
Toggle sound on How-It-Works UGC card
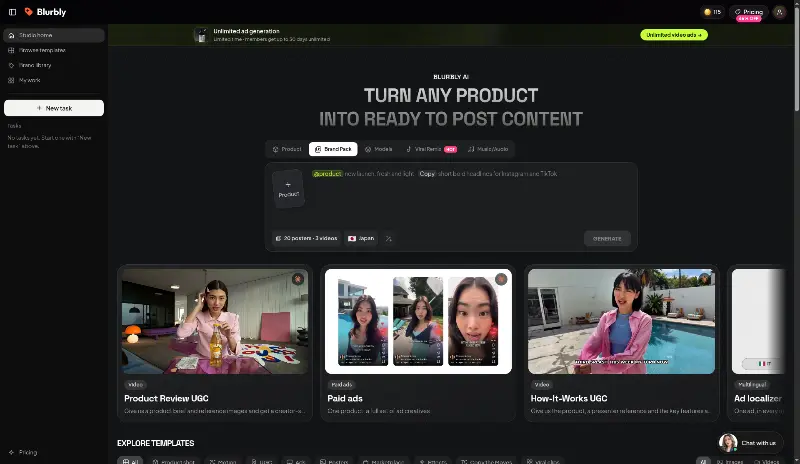pos(704,279)
